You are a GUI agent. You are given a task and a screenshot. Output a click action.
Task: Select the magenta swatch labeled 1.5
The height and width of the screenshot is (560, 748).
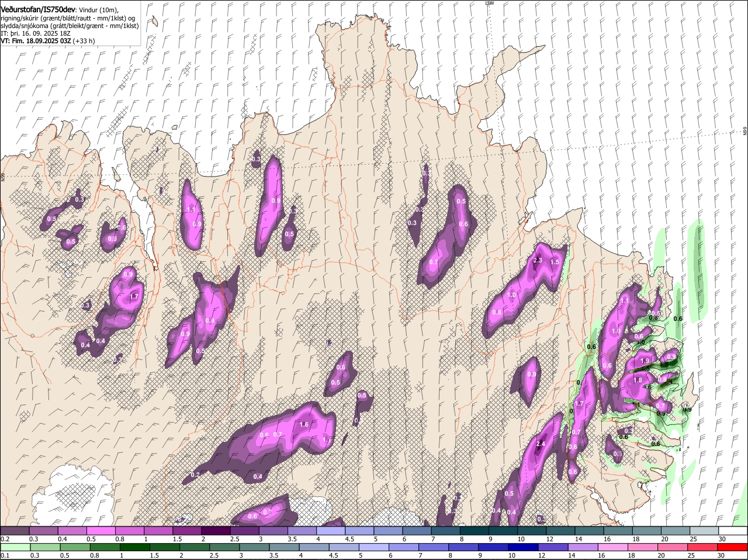[x=186, y=531]
